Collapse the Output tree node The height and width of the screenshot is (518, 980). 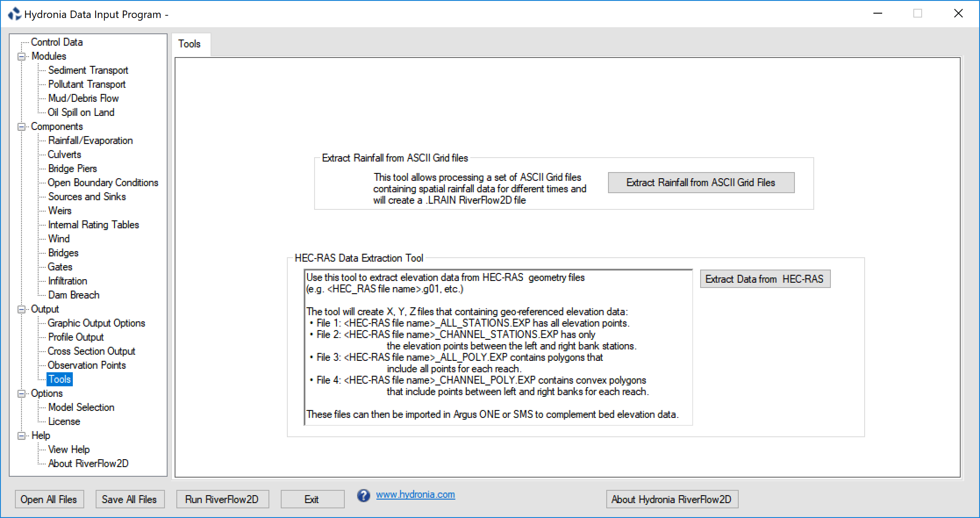(x=21, y=309)
